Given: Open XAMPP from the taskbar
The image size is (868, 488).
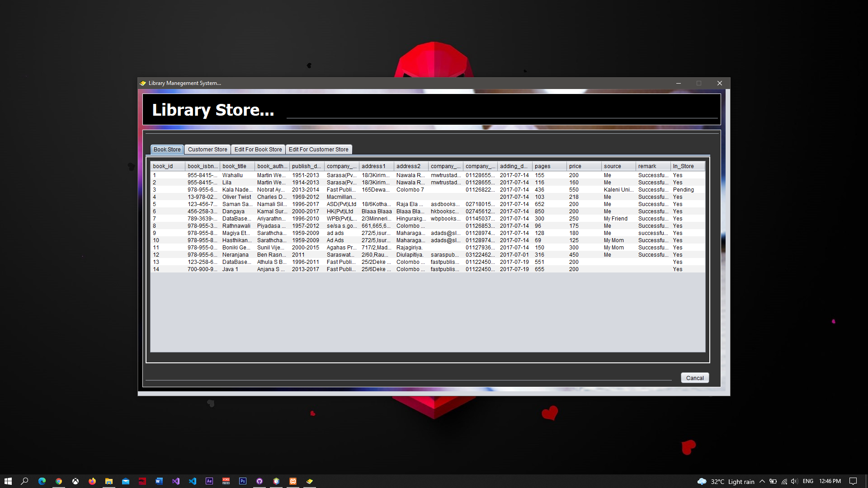Looking at the screenshot, I should [x=293, y=481].
